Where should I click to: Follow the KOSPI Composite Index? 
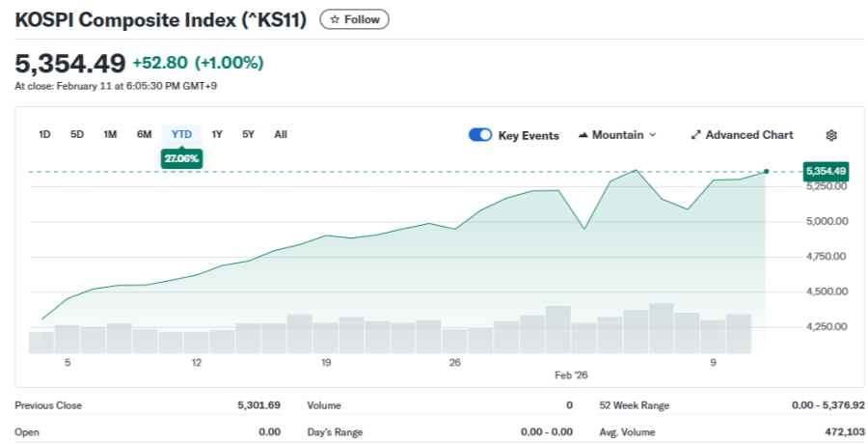355,19
